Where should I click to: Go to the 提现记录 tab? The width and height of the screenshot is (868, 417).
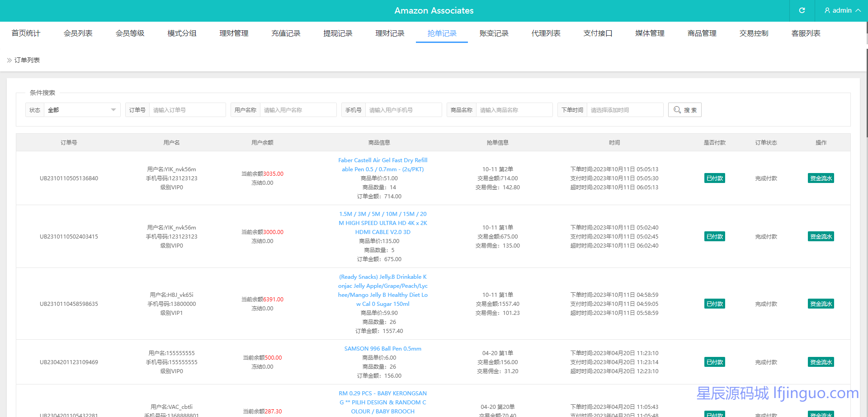338,33
